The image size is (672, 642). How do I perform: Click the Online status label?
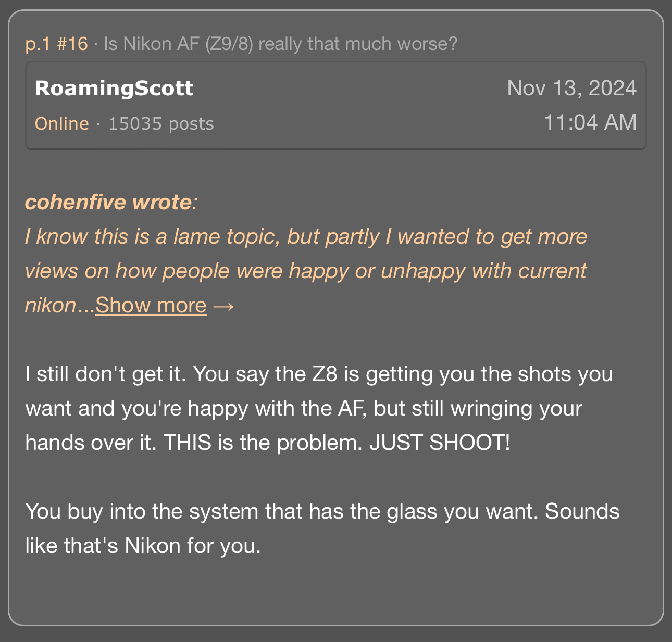pos(61,123)
